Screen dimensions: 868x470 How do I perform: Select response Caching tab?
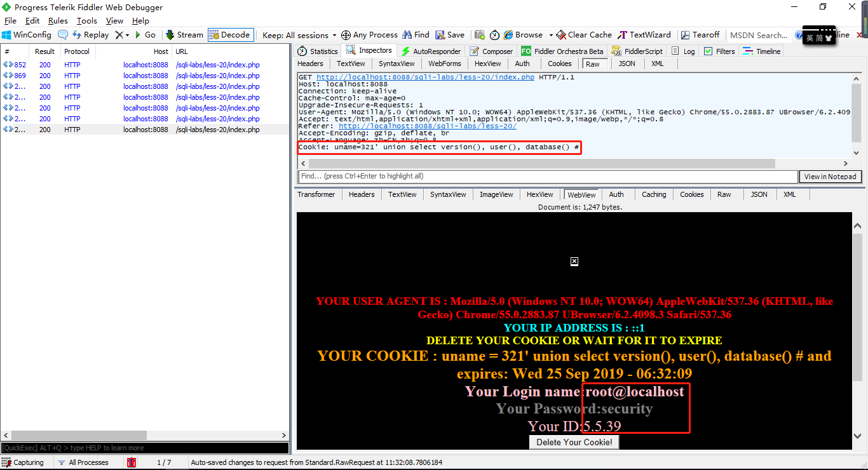(x=654, y=194)
